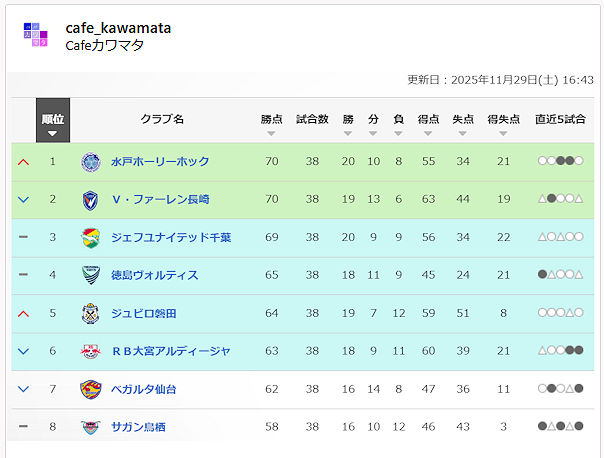Open サガン鳥栖 club link
The height and width of the screenshot is (458, 604).
138,427
